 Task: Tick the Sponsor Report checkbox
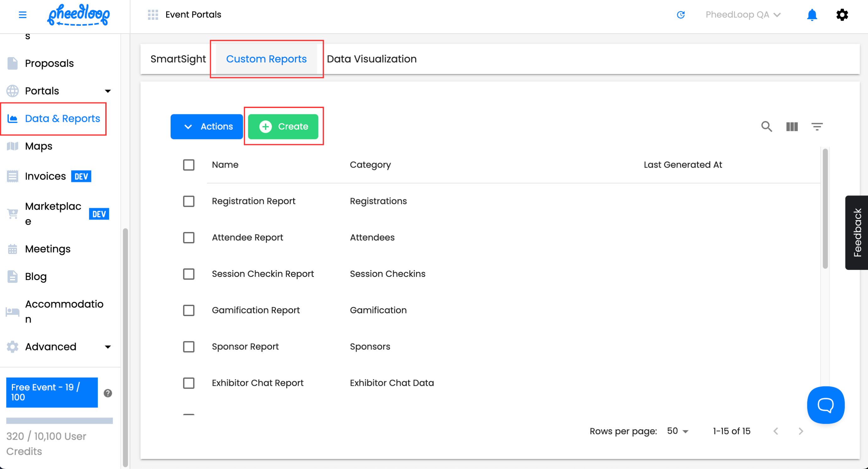coord(189,347)
